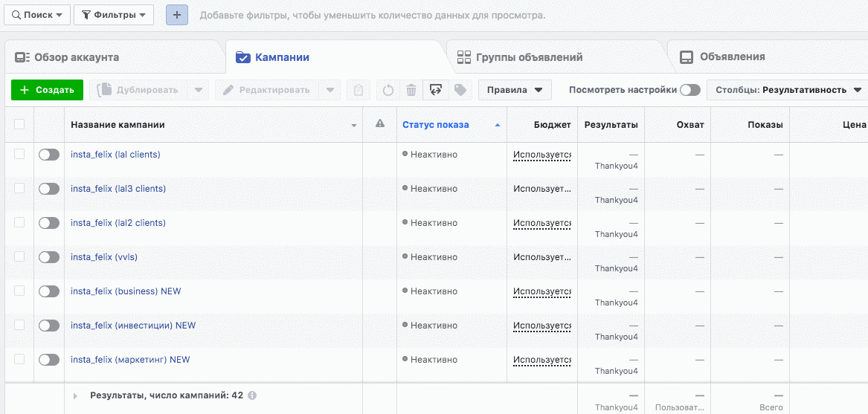Click the clipboard paste icon in toolbar
This screenshot has width=868, height=414.
click(359, 90)
